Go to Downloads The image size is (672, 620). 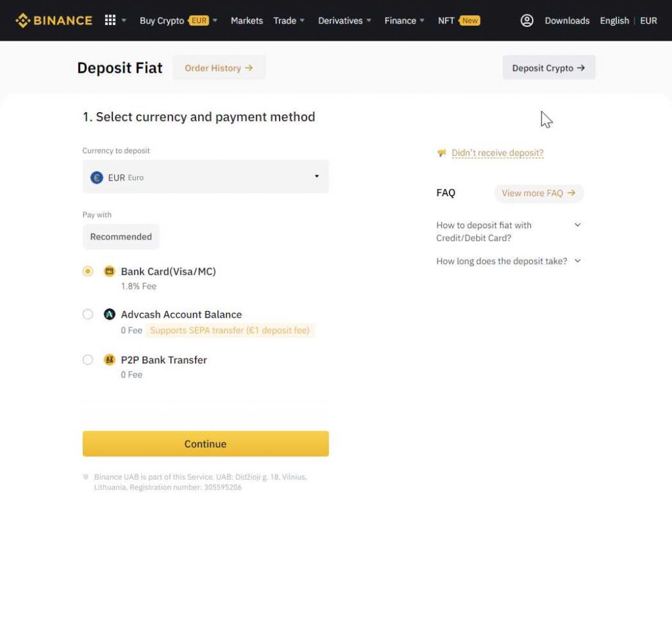pyautogui.click(x=567, y=20)
